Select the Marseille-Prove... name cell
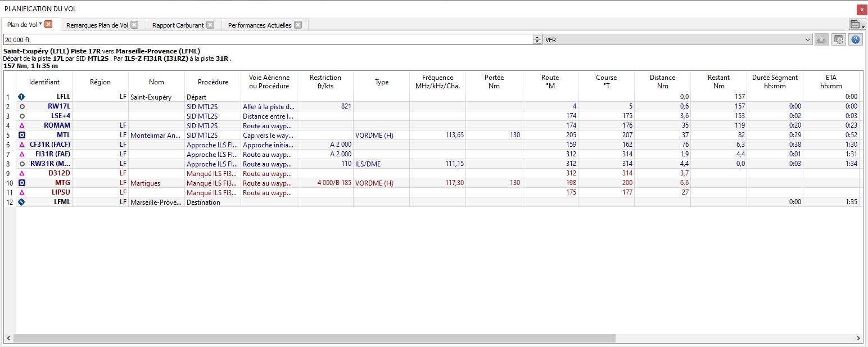The height and width of the screenshot is (347, 868). click(x=157, y=202)
